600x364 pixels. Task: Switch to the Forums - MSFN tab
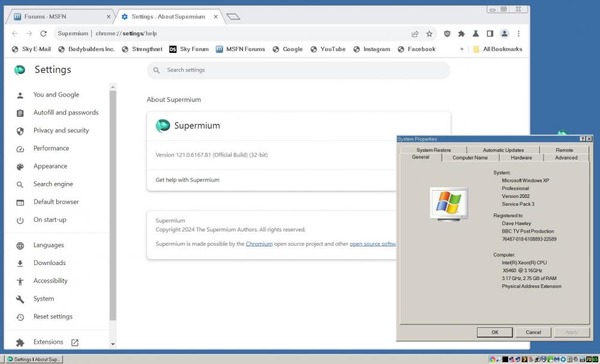click(60, 17)
